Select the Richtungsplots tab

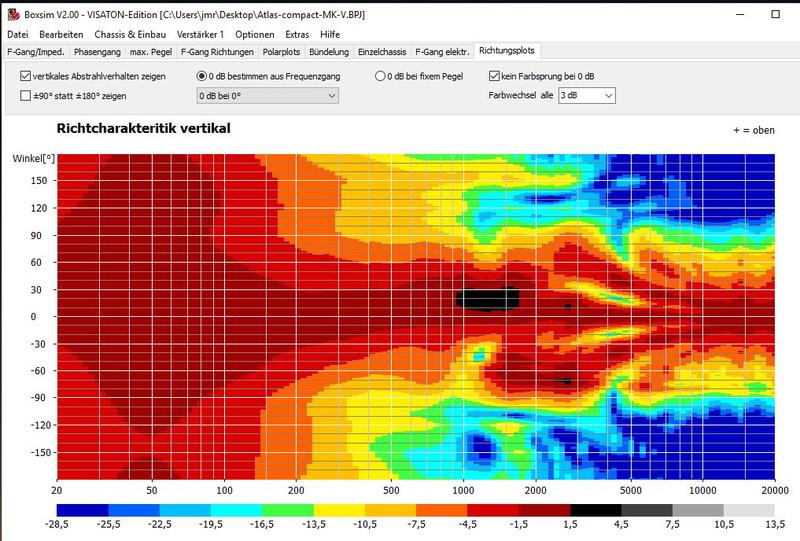point(507,51)
